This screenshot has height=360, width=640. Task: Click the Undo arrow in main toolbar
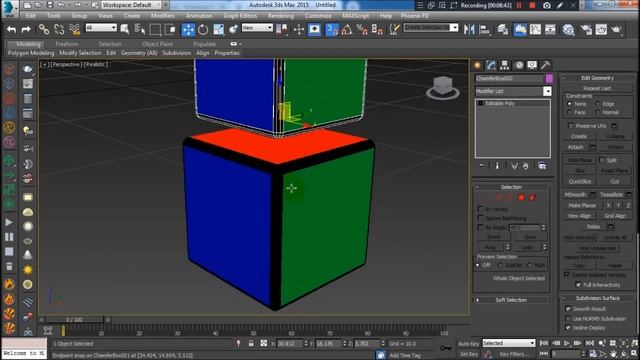[12, 29]
